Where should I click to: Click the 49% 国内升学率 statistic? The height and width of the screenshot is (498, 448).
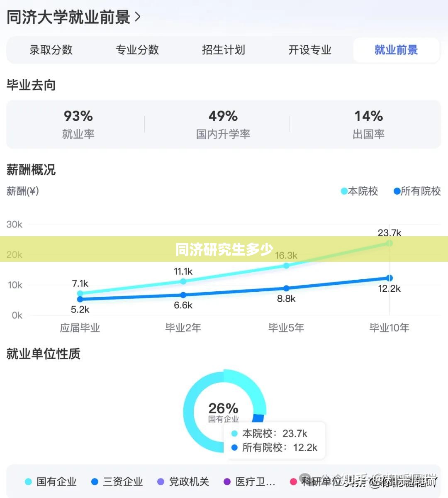(223, 124)
